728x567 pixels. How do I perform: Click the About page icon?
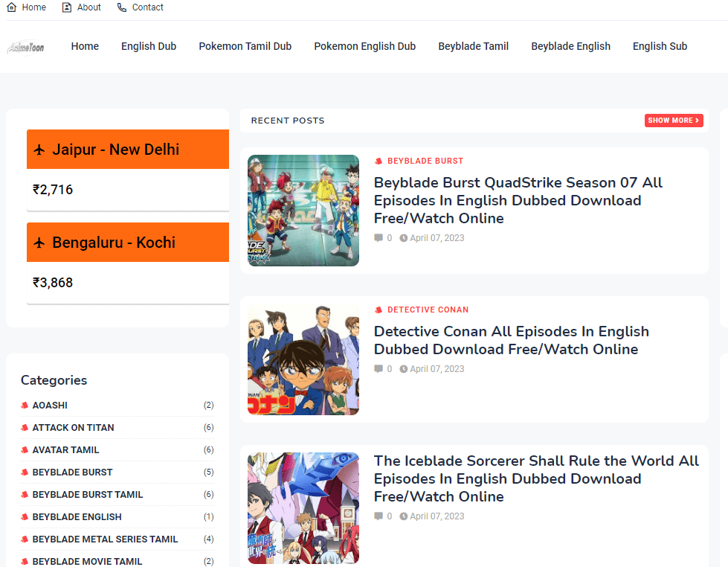click(x=67, y=7)
